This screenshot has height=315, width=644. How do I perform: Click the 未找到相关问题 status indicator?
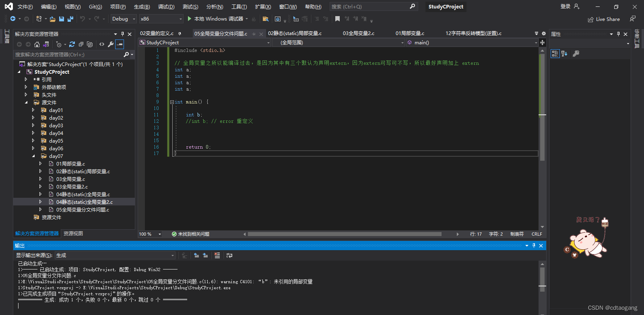tap(190, 234)
